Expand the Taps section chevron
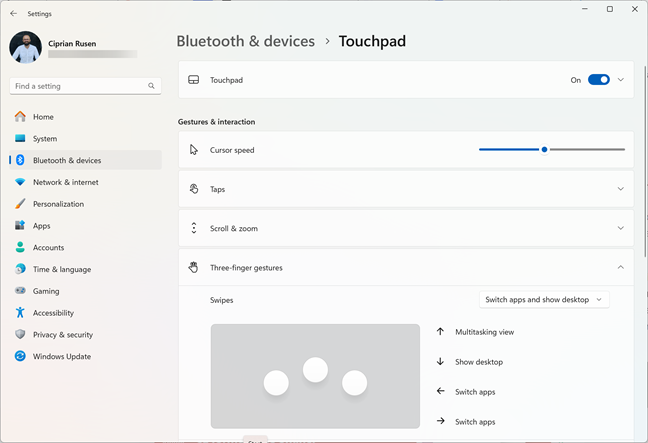 click(x=620, y=189)
